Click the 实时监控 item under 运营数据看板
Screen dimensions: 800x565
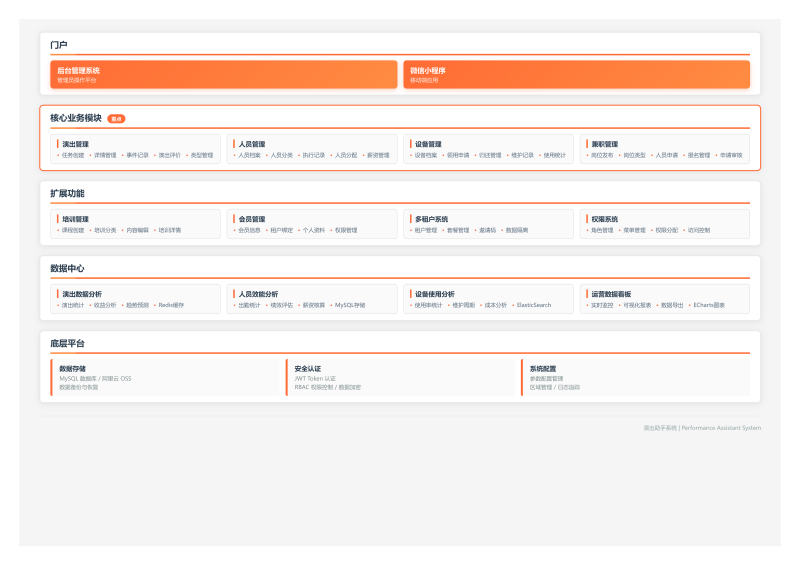click(602, 305)
